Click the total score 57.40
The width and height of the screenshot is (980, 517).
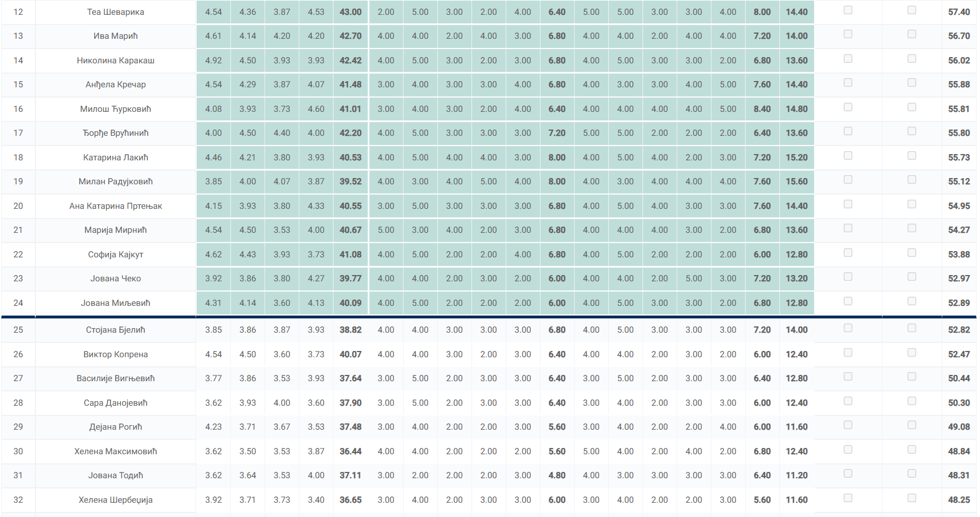pos(959,12)
